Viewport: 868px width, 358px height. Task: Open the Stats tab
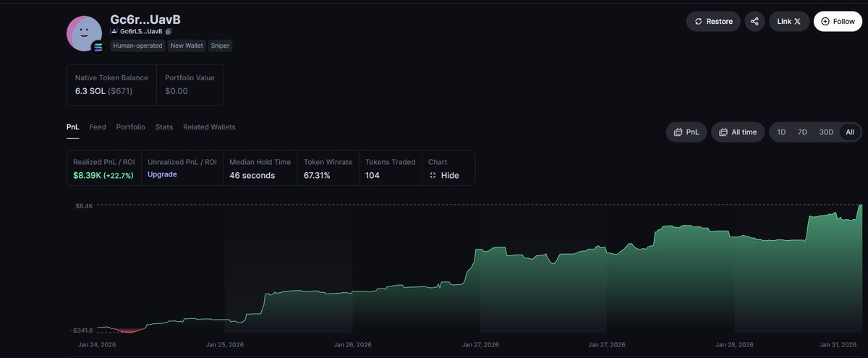(x=164, y=127)
